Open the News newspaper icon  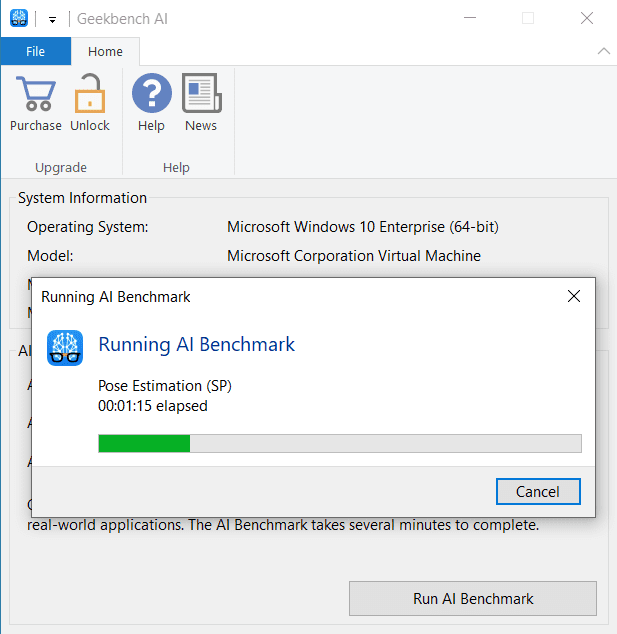pos(201,93)
